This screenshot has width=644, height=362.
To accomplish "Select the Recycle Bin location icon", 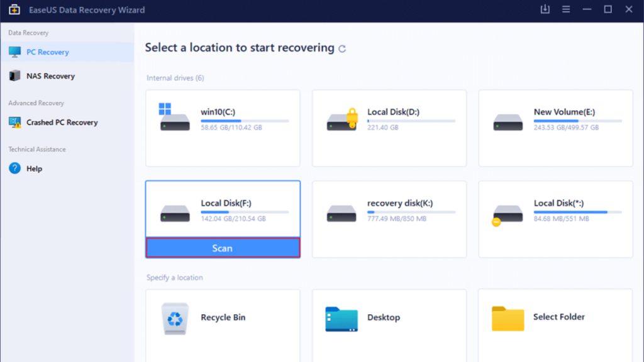I will click(174, 318).
